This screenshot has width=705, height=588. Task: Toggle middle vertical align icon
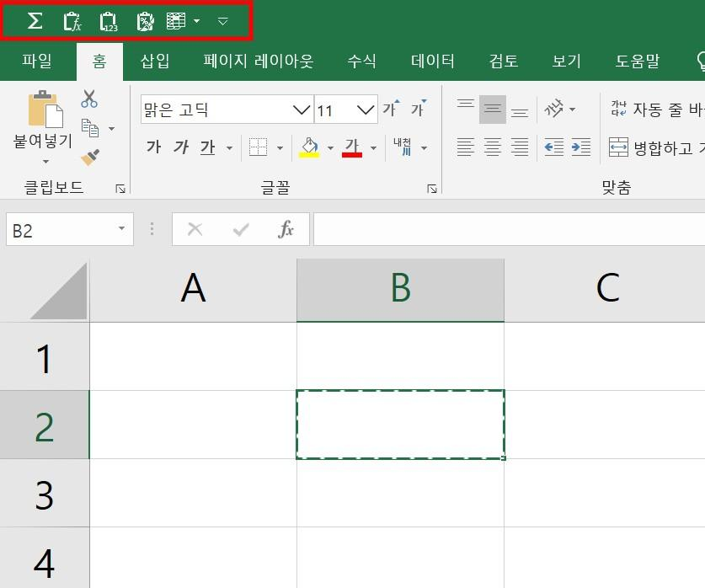pos(493,109)
